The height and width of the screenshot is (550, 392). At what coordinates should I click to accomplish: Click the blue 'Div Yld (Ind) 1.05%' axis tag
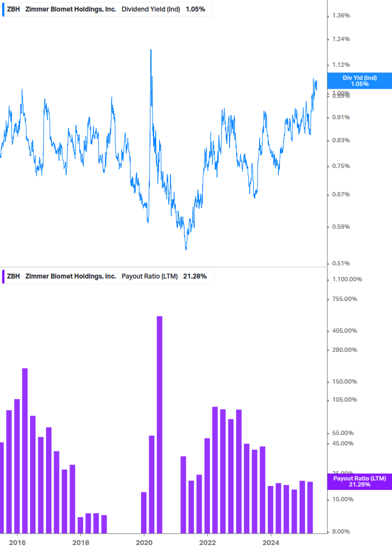[x=359, y=80]
